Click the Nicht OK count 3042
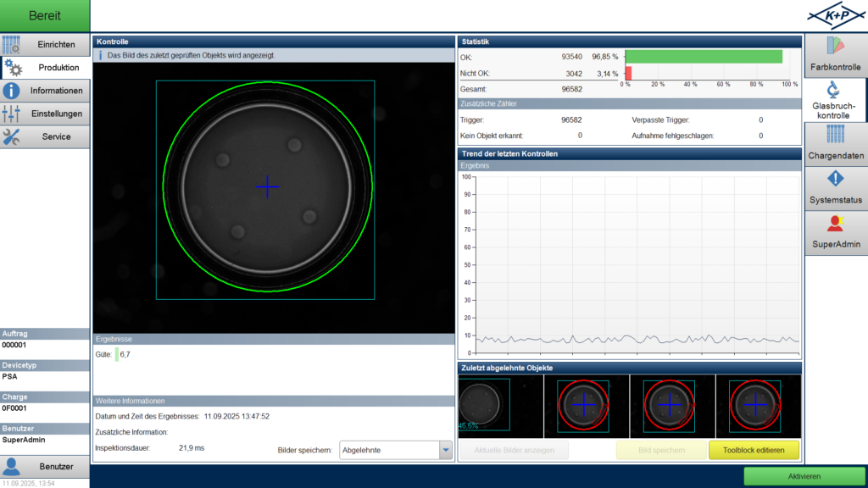 (574, 74)
